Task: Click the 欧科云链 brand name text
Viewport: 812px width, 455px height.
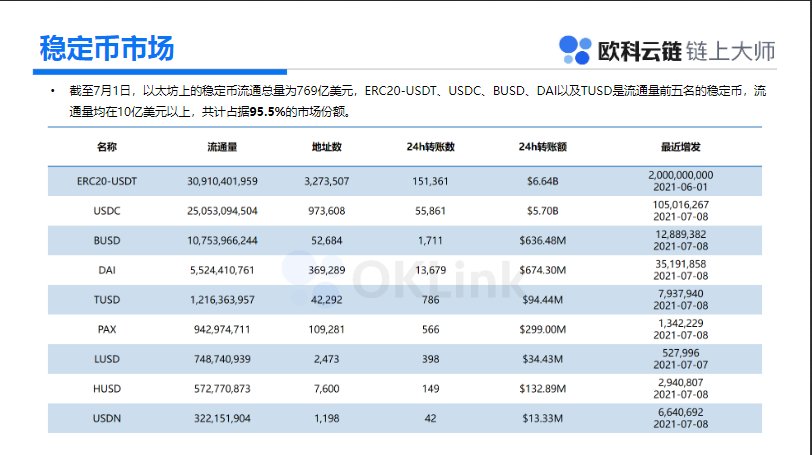Action: (x=640, y=51)
